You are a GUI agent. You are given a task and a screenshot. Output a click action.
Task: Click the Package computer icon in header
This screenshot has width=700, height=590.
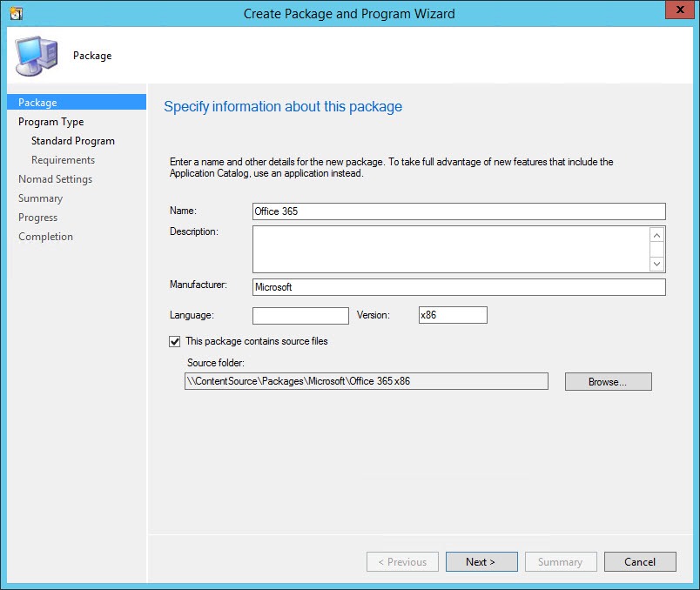pos(35,57)
